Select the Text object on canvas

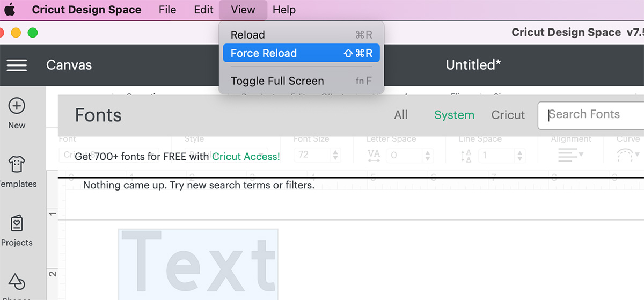click(x=198, y=264)
